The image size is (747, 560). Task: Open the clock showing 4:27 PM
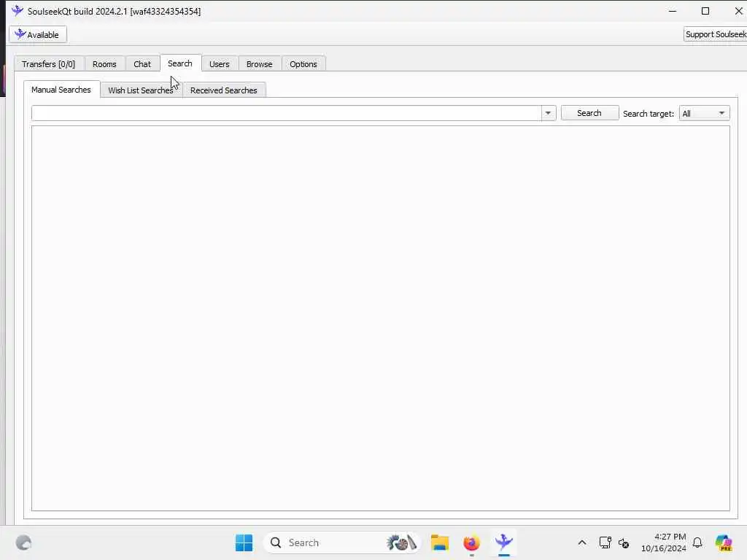click(x=664, y=542)
